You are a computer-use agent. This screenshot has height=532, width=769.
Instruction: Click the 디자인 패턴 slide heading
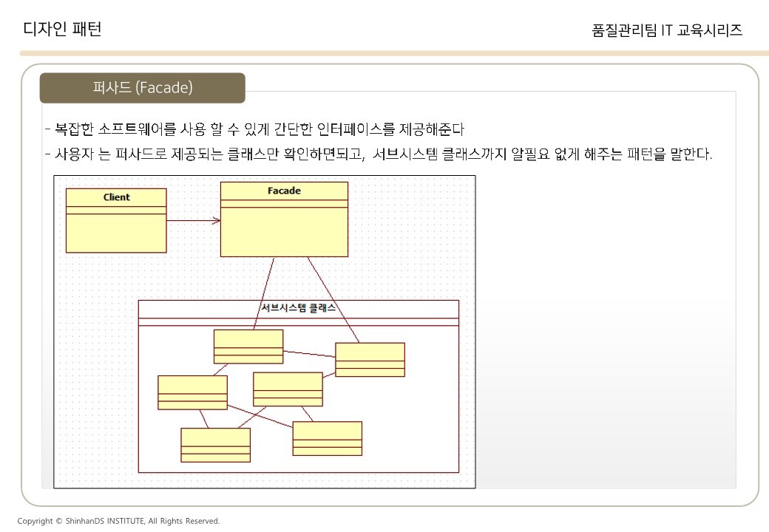coord(62,30)
